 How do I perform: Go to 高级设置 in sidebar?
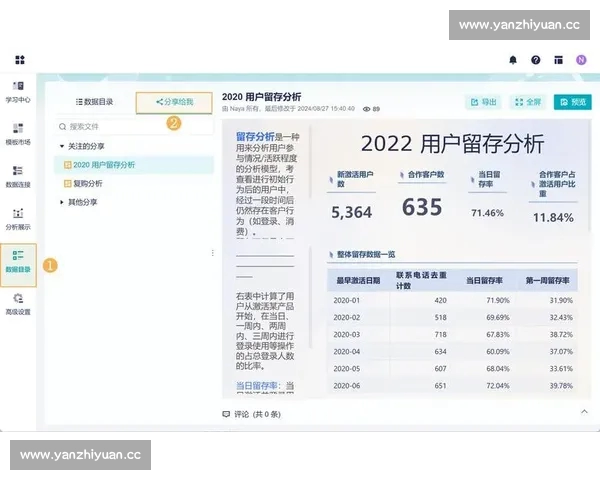[18, 304]
